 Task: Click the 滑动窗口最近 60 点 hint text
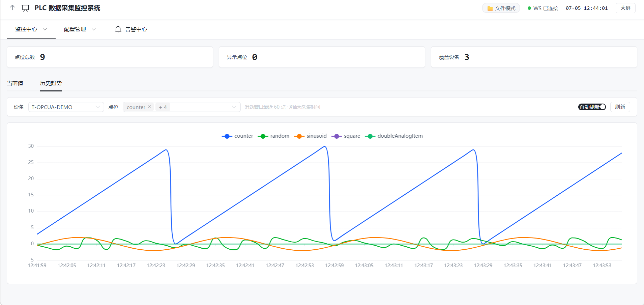(283, 107)
